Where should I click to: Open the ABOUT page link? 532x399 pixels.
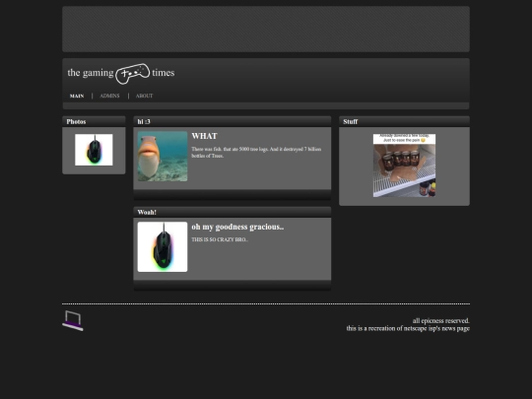click(x=144, y=96)
